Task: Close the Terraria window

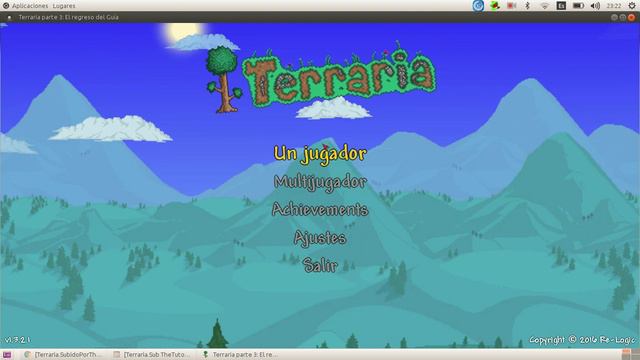Action: (631, 17)
